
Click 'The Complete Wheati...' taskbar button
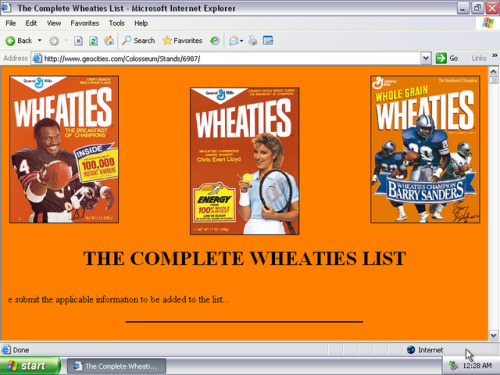click(x=117, y=366)
